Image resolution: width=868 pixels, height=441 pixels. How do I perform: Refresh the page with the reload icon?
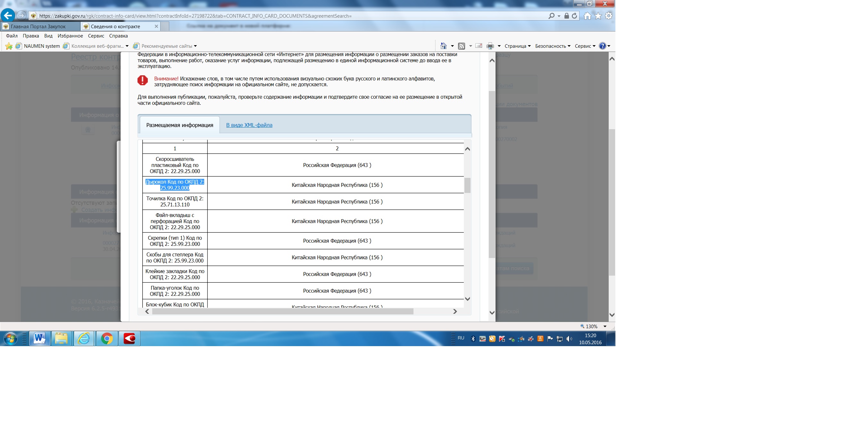[x=574, y=15]
